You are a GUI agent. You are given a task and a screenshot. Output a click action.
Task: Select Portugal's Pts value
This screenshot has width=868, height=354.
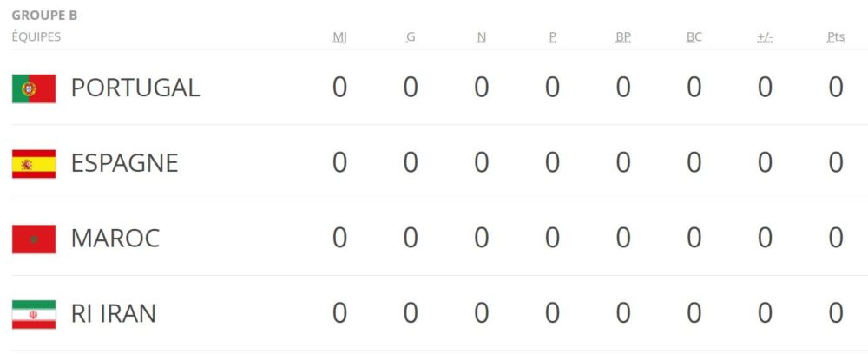point(836,88)
